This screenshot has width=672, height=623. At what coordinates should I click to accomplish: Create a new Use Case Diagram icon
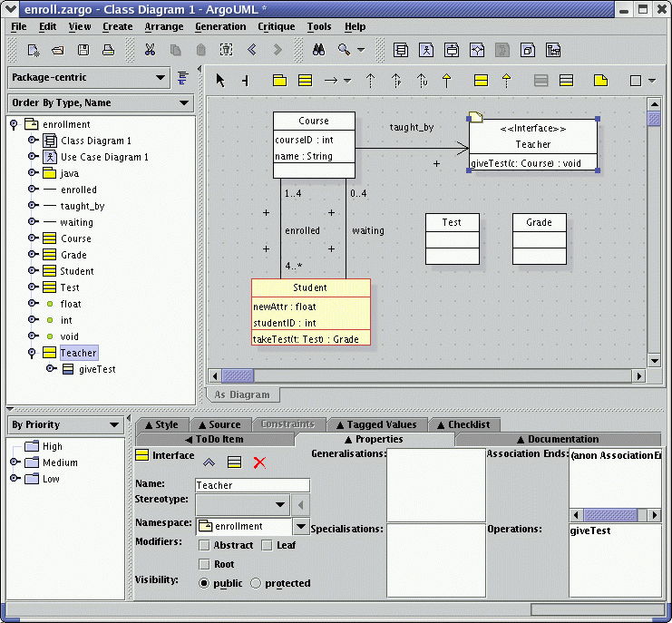click(x=426, y=50)
